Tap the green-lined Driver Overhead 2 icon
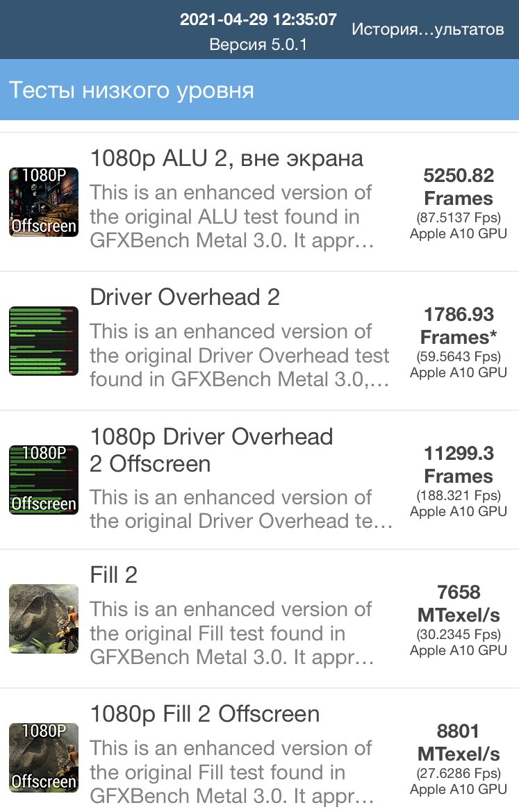519x812 pixels. point(44,341)
